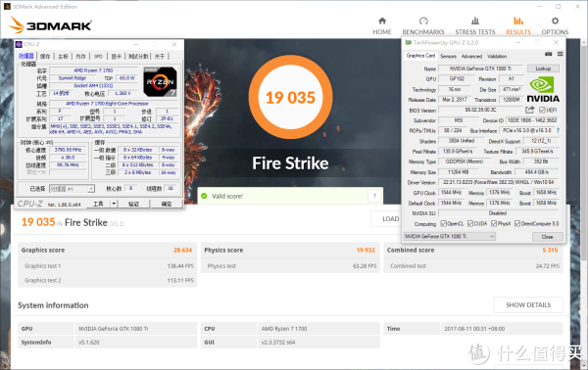Switch to the Advanced tab in GPU-Z

(471, 56)
